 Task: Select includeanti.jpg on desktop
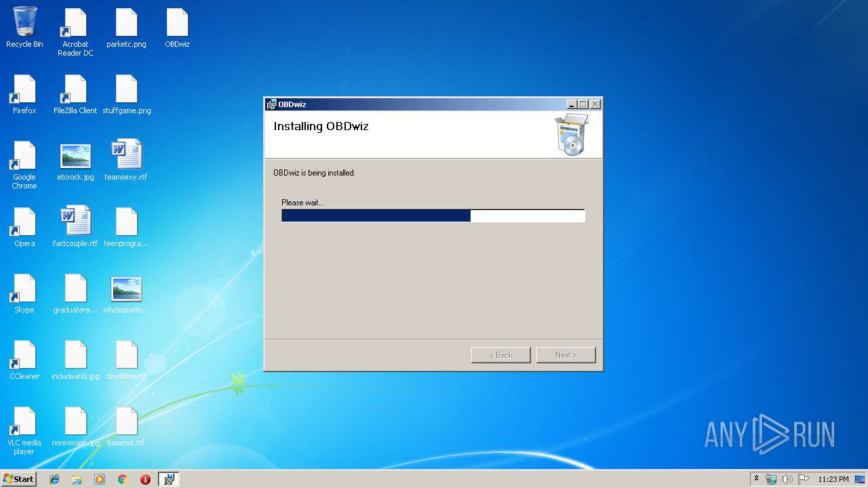[x=75, y=360]
